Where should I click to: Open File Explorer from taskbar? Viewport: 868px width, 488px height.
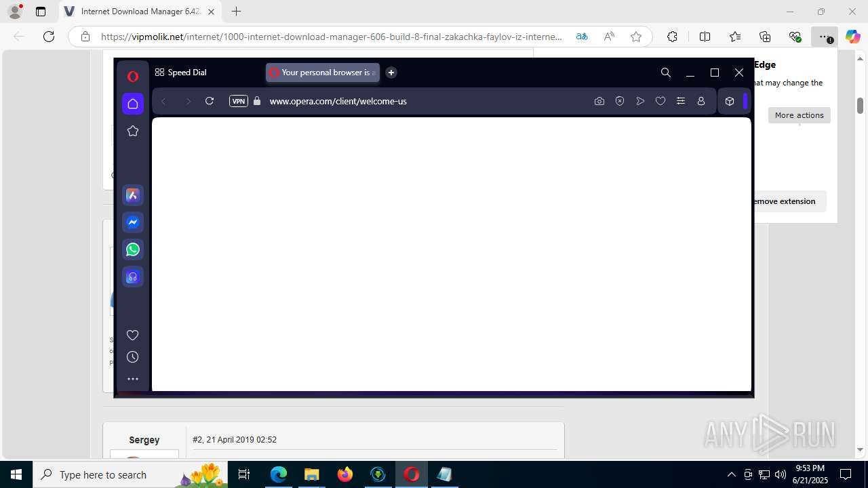tap(311, 474)
